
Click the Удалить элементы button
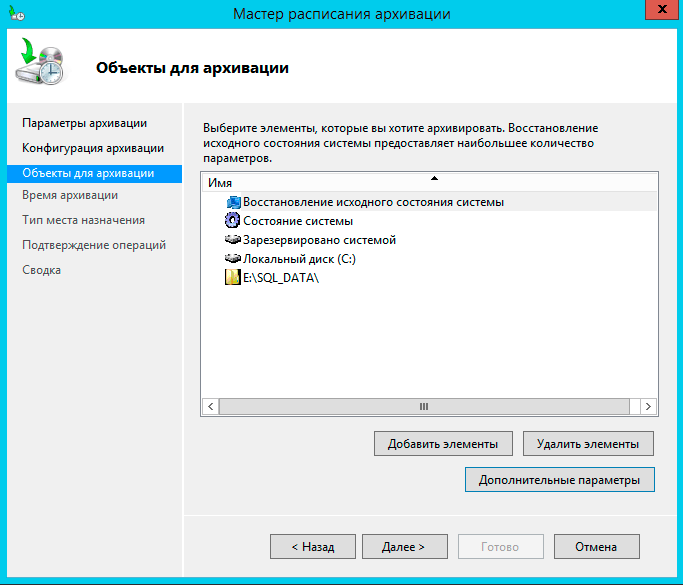(588, 443)
